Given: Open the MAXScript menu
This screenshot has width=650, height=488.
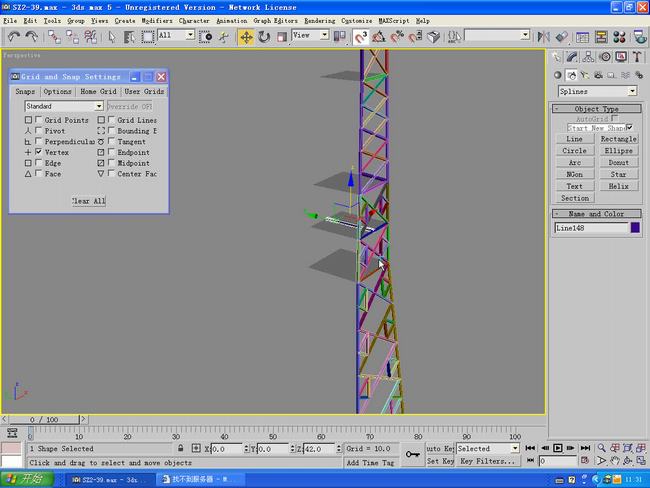Looking at the screenshot, I should pos(394,21).
